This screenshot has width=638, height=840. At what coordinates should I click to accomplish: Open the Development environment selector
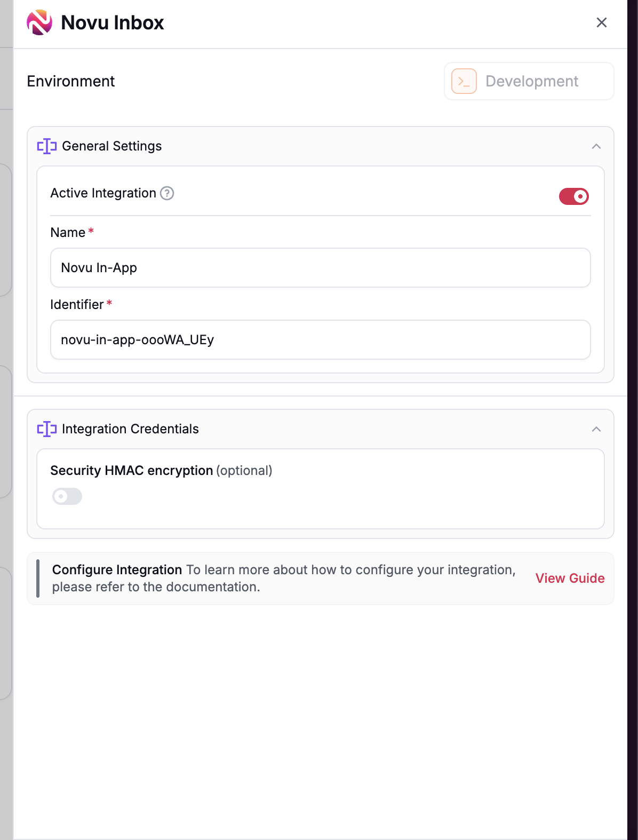(x=529, y=81)
